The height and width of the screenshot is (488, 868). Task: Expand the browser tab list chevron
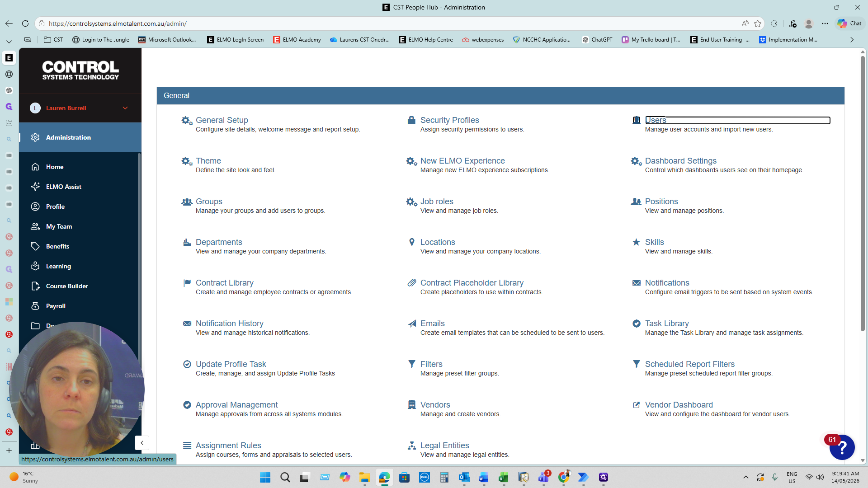tap(9, 41)
